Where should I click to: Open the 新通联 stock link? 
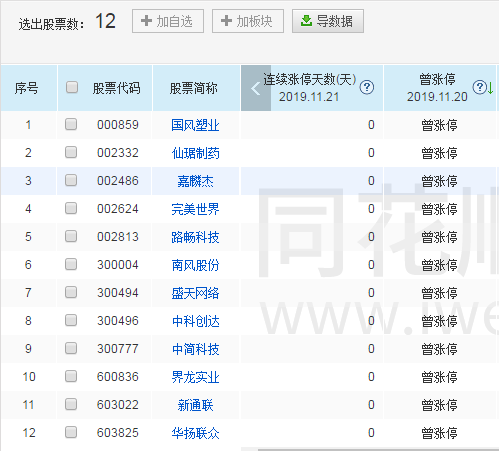click(x=195, y=405)
